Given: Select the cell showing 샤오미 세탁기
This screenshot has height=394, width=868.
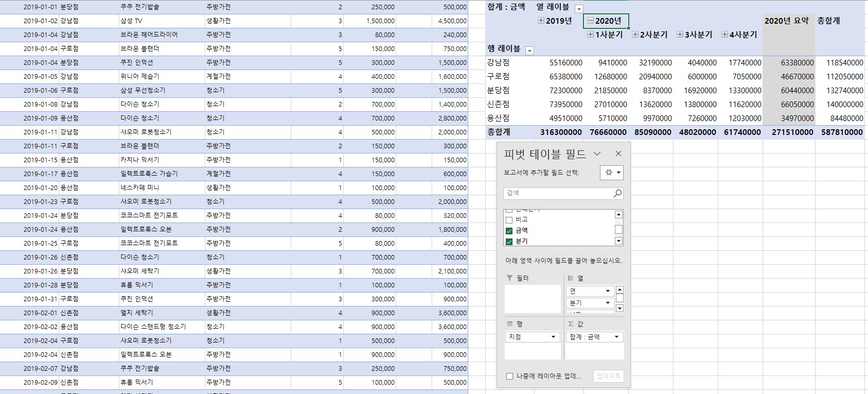Looking at the screenshot, I should pyautogui.click(x=162, y=271).
